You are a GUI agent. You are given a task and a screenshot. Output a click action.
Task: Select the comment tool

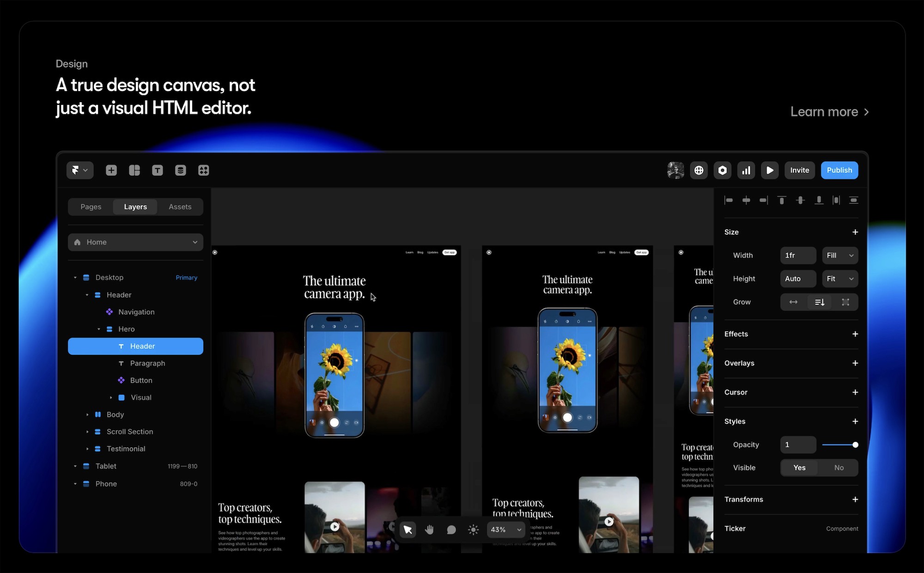pyautogui.click(x=451, y=530)
